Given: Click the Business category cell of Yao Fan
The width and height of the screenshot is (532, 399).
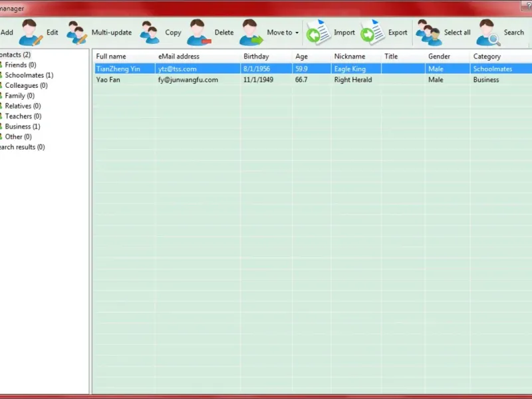Looking at the screenshot, I should (486, 80).
